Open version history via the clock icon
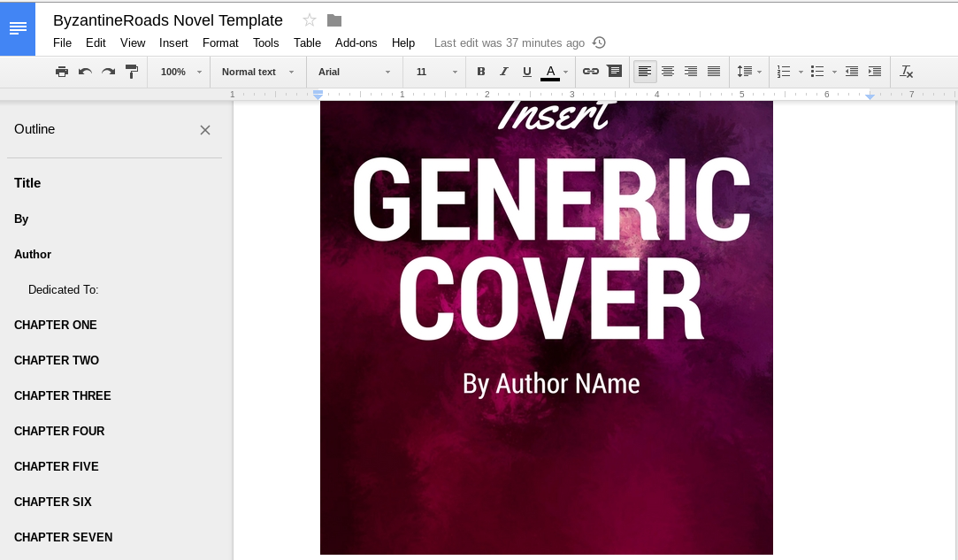Image resolution: width=958 pixels, height=560 pixels. pos(599,42)
